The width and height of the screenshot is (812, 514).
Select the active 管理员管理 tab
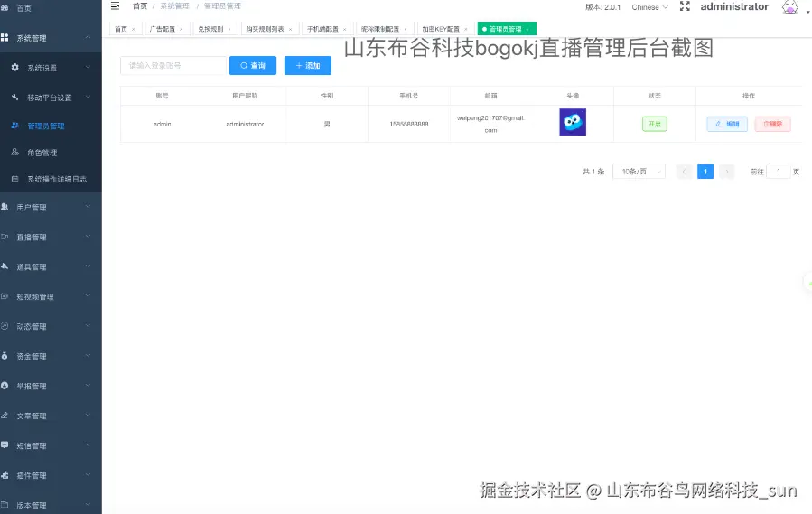tap(507, 29)
